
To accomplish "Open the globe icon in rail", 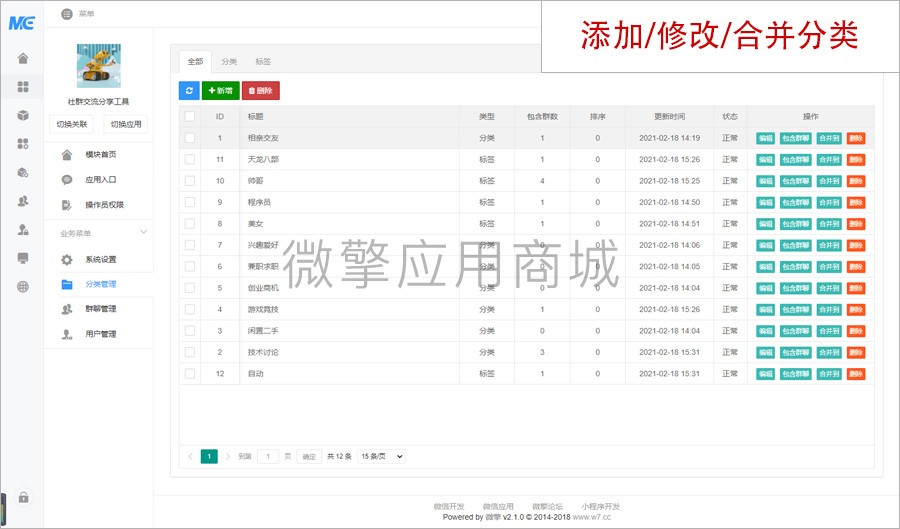I will [23, 287].
